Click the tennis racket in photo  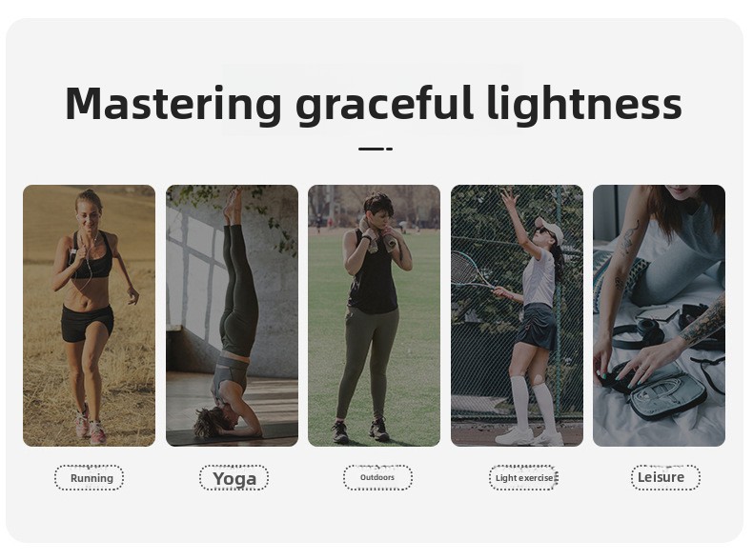471,270
